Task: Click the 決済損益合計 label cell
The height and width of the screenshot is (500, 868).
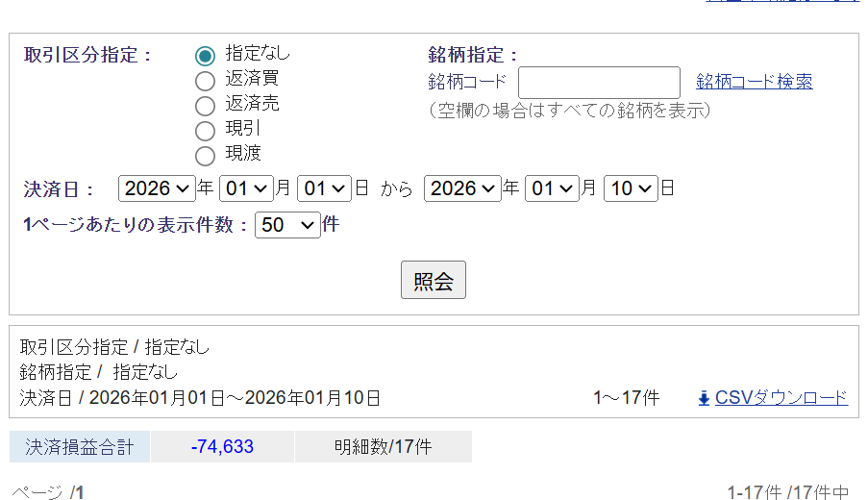Action: click(x=80, y=447)
